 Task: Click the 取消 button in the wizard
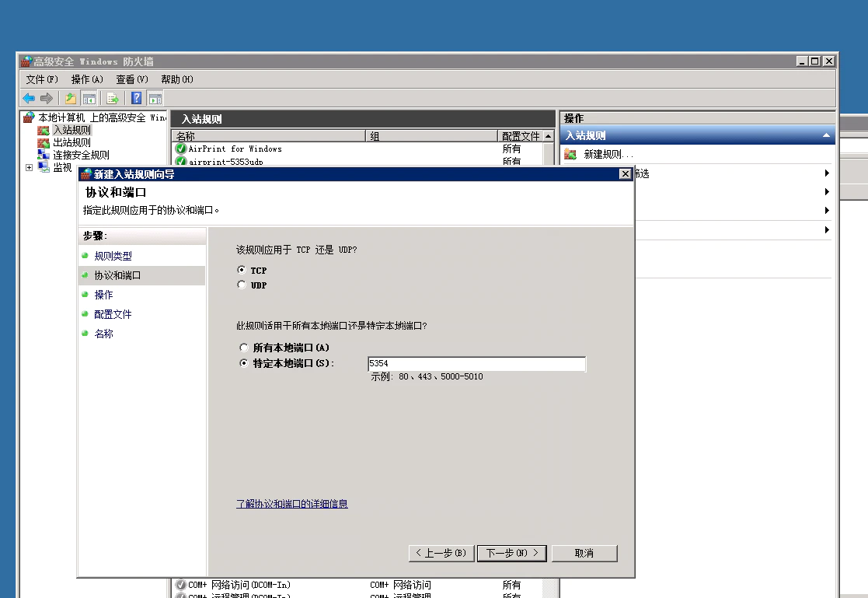[584, 553]
